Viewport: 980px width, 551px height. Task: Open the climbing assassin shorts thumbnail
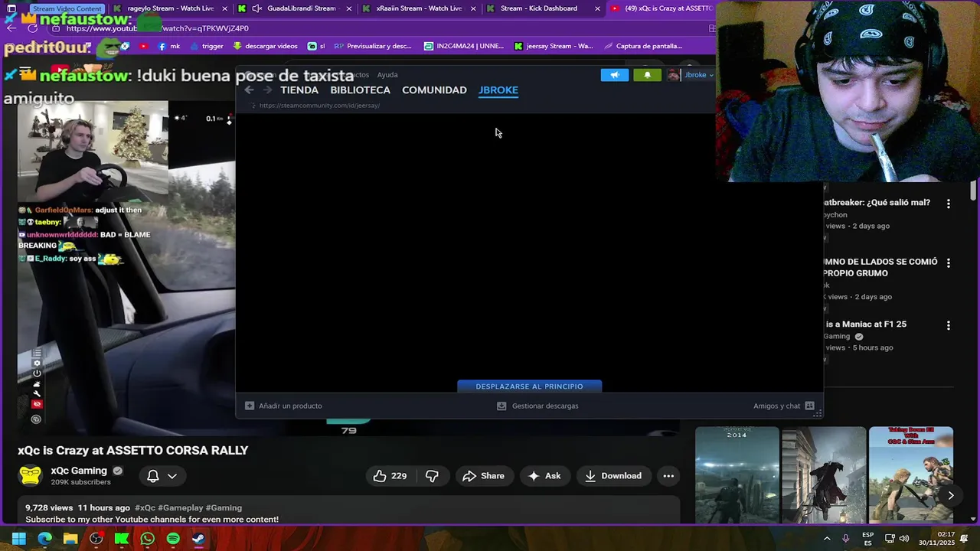coord(824,474)
